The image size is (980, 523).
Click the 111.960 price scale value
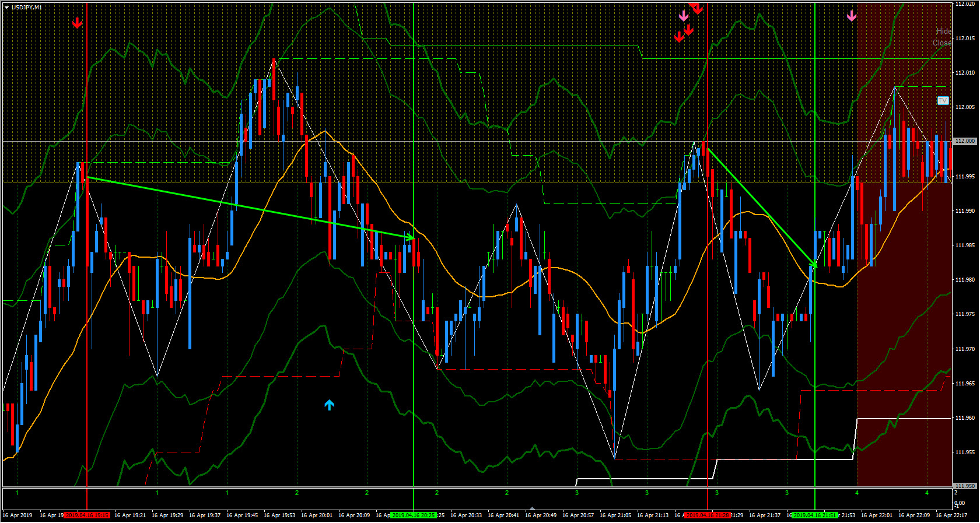pos(965,418)
